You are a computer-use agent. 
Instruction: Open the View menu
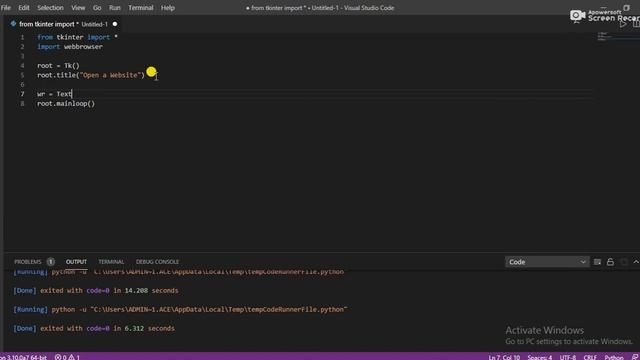(x=78, y=8)
